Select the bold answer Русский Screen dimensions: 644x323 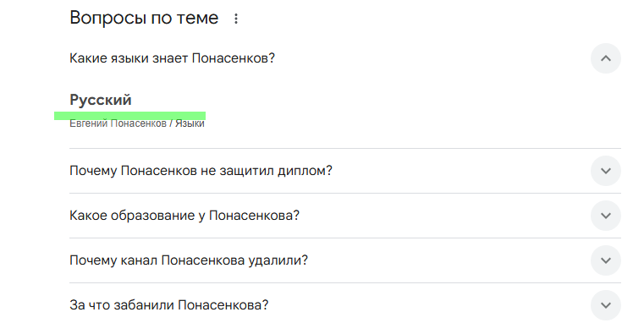[x=101, y=100]
